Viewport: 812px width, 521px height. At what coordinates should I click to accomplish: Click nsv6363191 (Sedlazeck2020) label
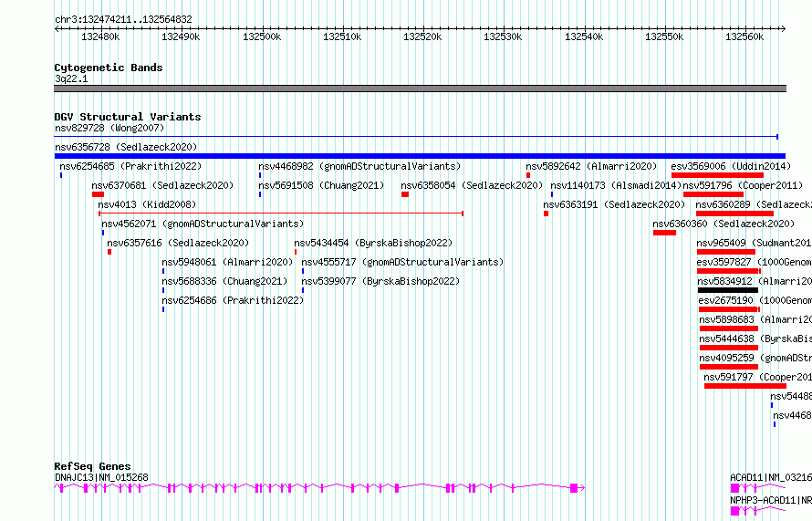[x=614, y=204]
